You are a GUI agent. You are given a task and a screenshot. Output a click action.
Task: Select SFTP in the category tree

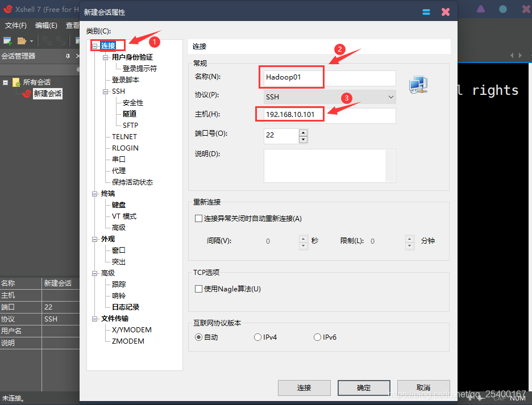[130, 126]
